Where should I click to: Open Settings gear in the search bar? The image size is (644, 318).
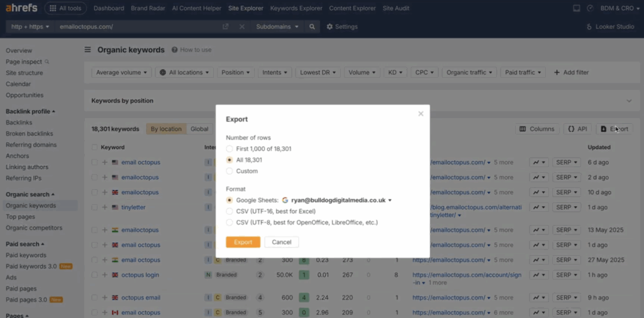click(342, 26)
